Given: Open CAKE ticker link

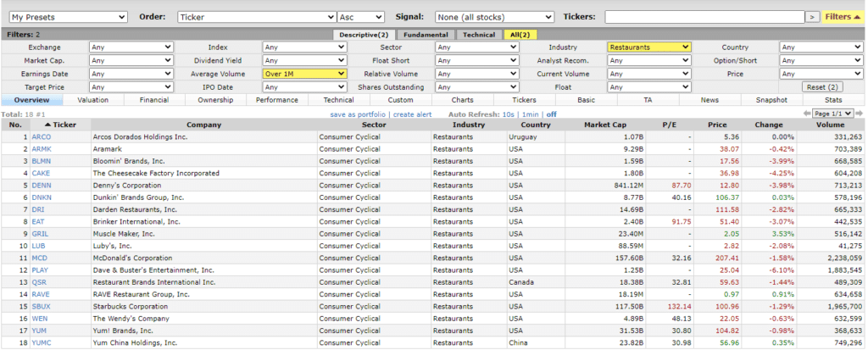Looking at the screenshot, I should [x=41, y=174].
